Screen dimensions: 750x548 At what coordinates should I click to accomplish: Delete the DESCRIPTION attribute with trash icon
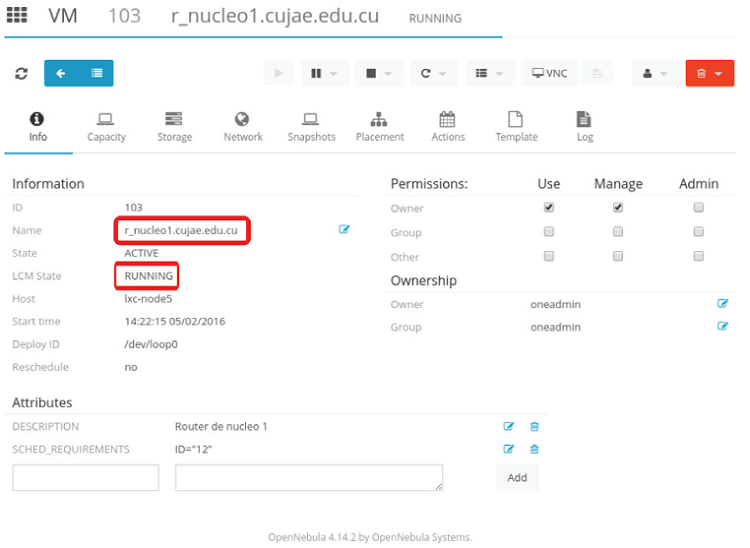[534, 427]
